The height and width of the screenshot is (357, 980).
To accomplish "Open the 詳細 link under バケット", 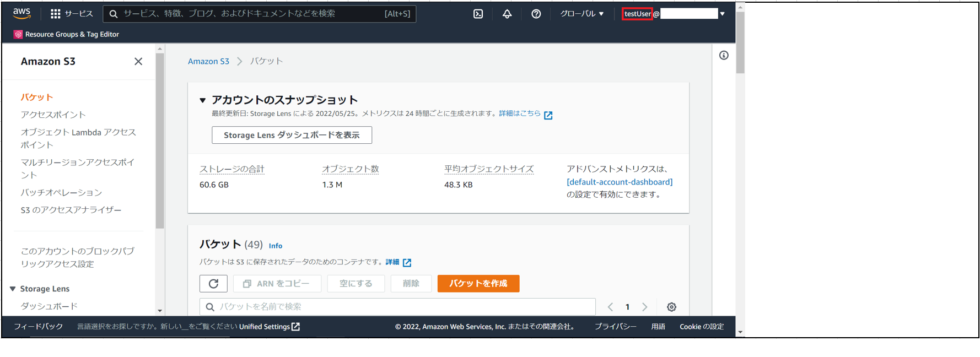I will pos(398,262).
